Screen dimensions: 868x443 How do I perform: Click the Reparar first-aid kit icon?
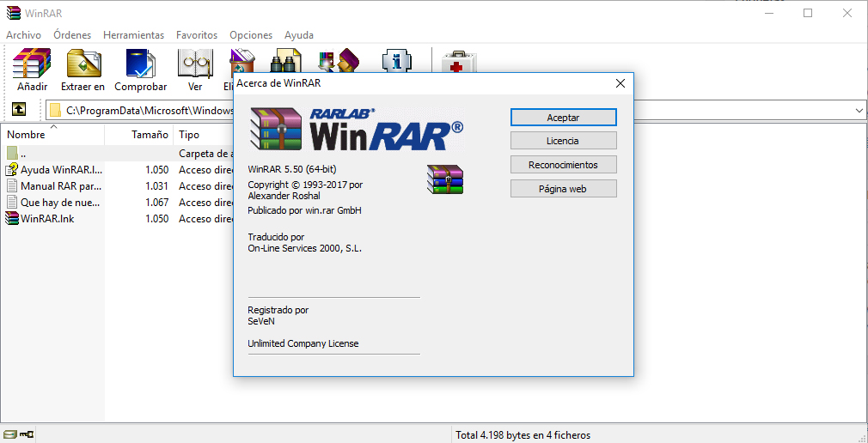(x=459, y=61)
